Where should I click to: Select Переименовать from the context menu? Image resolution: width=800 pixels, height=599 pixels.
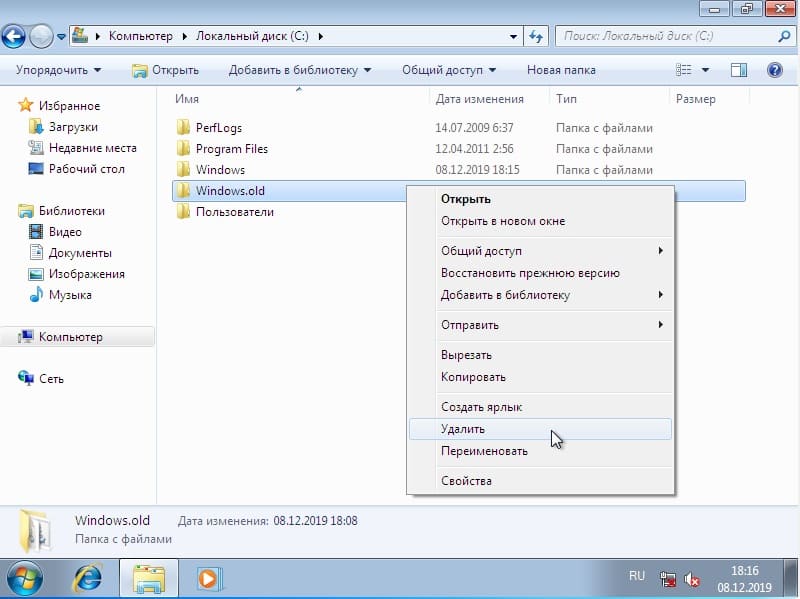pyautogui.click(x=484, y=451)
